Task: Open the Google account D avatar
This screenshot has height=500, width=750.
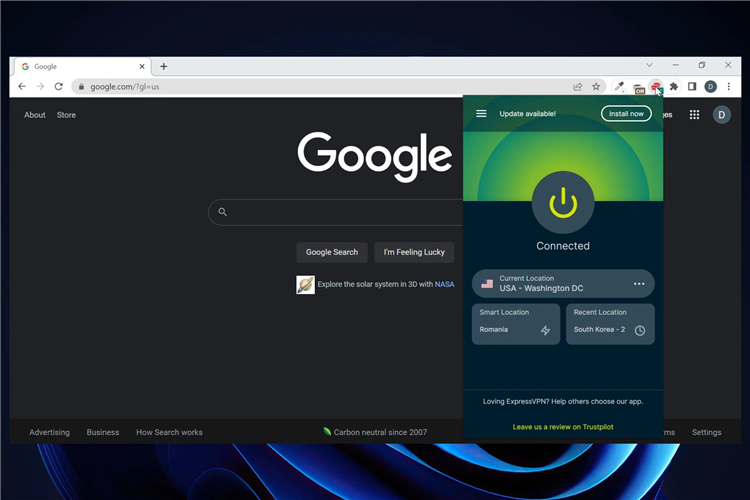Action: 721,115
